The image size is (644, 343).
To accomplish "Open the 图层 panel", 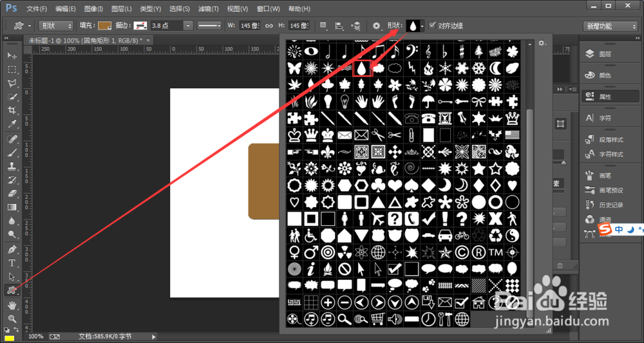I will coord(609,54).
